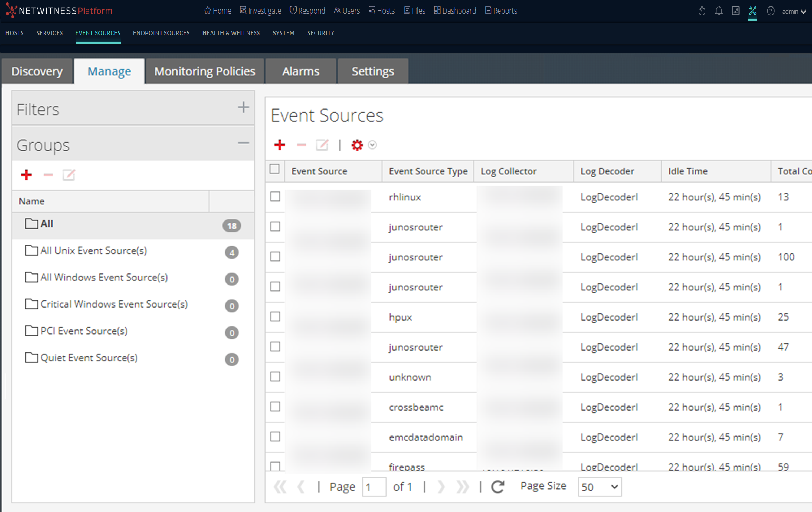Check the rhlinux event source row checkbox

275,197
